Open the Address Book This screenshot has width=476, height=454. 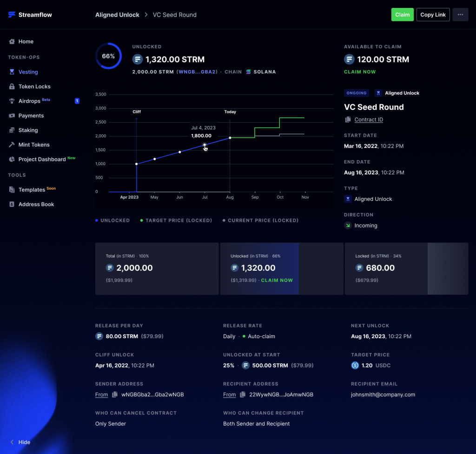[x=36, y=204]
